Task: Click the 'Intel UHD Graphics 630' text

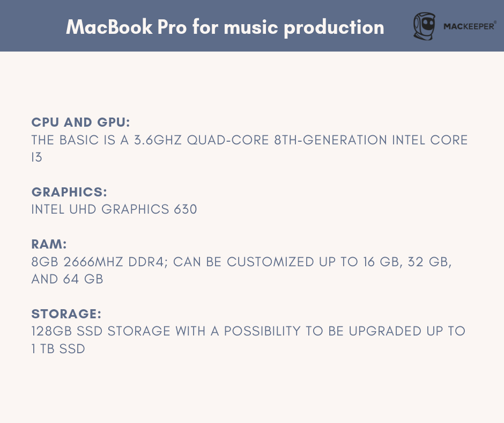Action: coord(114,209)
